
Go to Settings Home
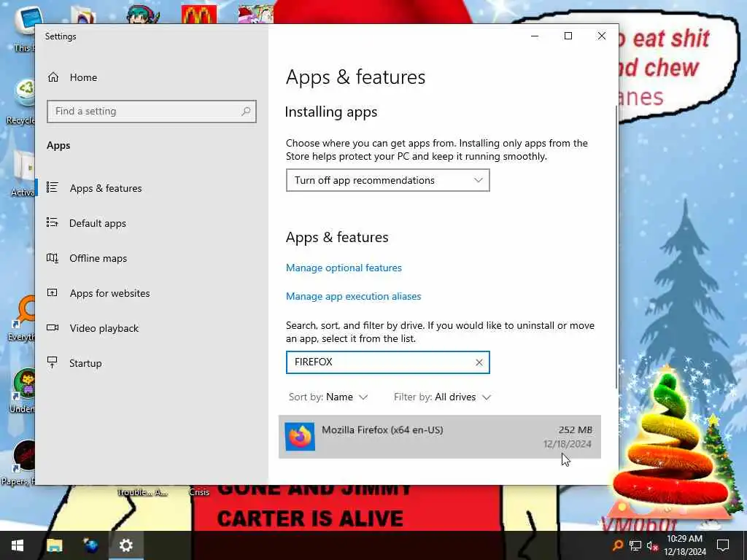[72, 77]
